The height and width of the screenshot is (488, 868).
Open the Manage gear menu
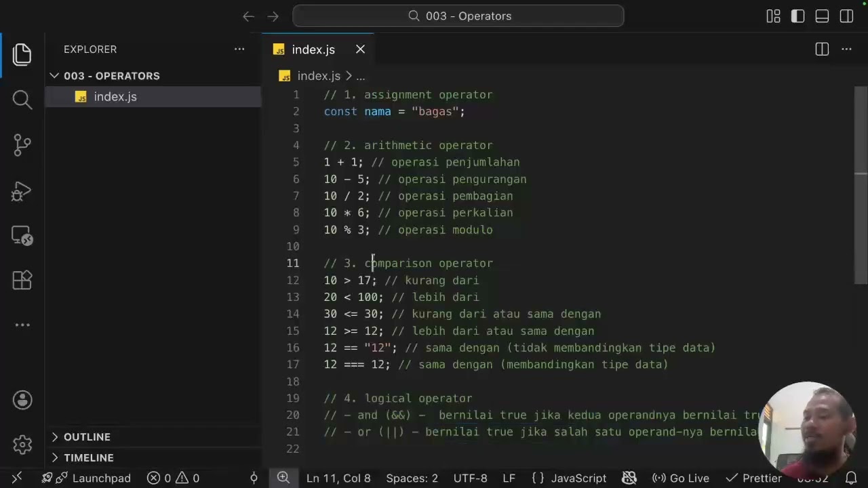(22, 445)
